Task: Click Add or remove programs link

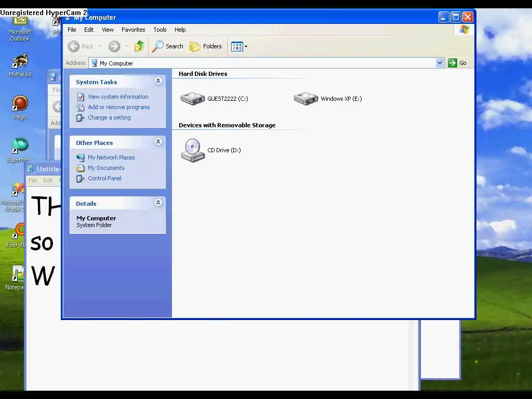Action: 119,107
